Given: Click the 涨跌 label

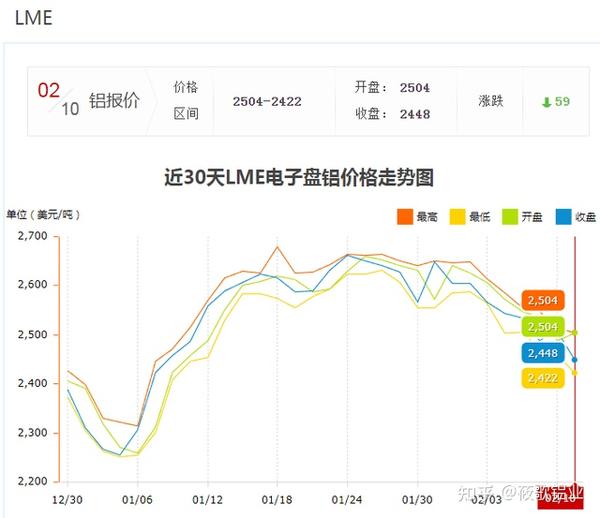Looking at the screenshot, I should [491, 101].
